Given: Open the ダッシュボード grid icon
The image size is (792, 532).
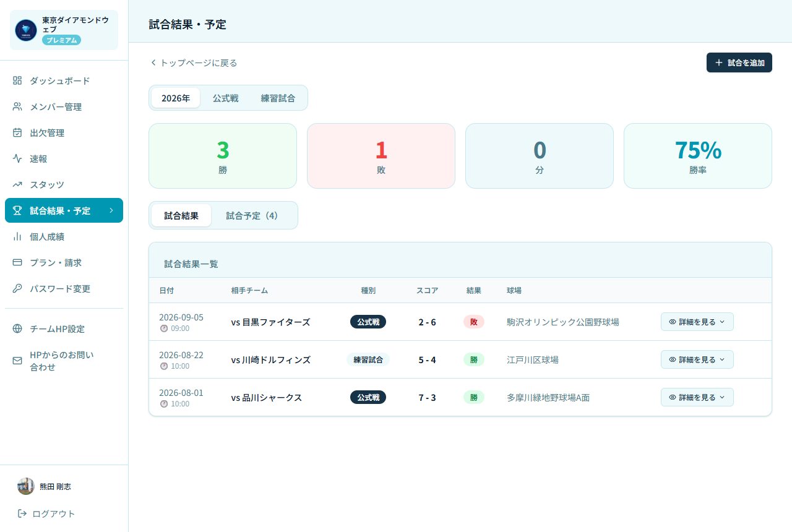Looking at the screenshot, I should 17,81.
